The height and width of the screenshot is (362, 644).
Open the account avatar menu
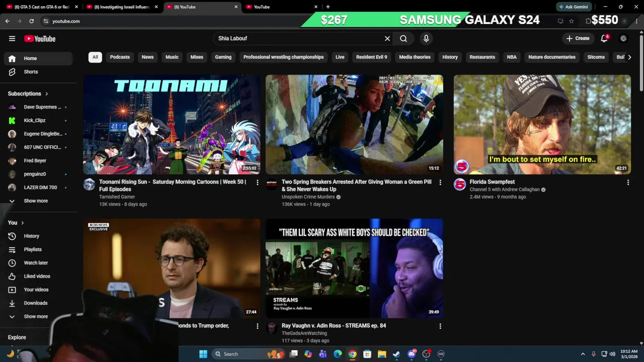623,38
